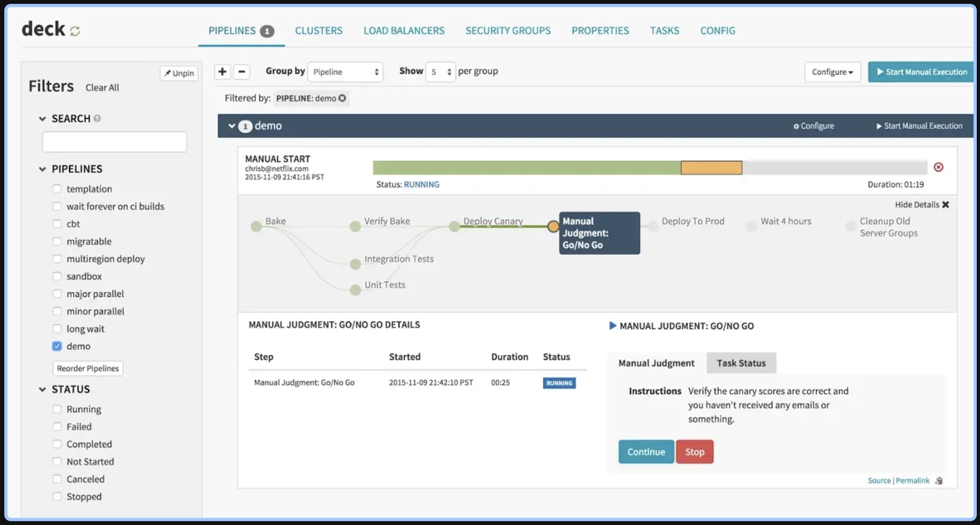This screenshot has width=980, height=525.
Task: Uncheck the demo pipeline filter
Action: click(x=57, y=346)
